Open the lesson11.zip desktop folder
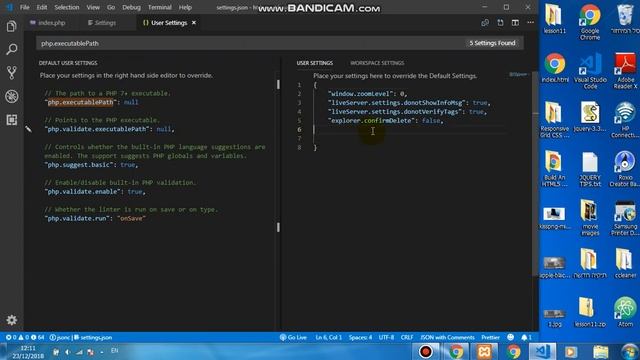The width and height of the screenshot is (640, 360). [590, 312]
